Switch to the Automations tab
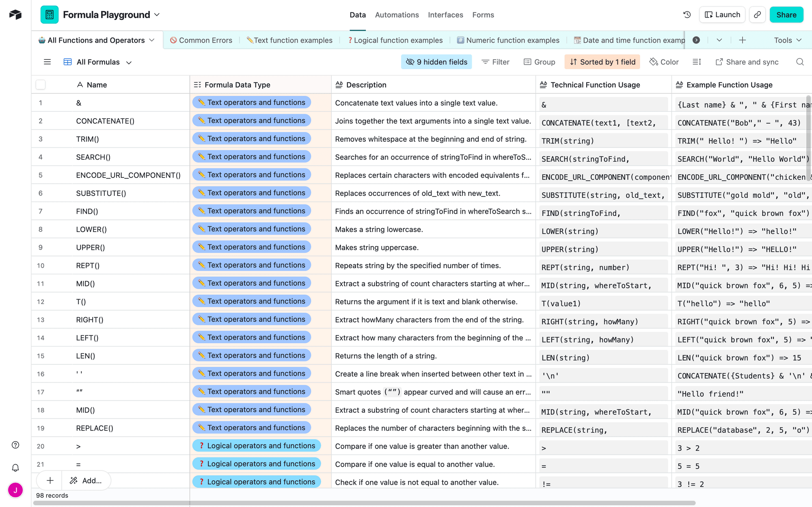 (397, 15)
